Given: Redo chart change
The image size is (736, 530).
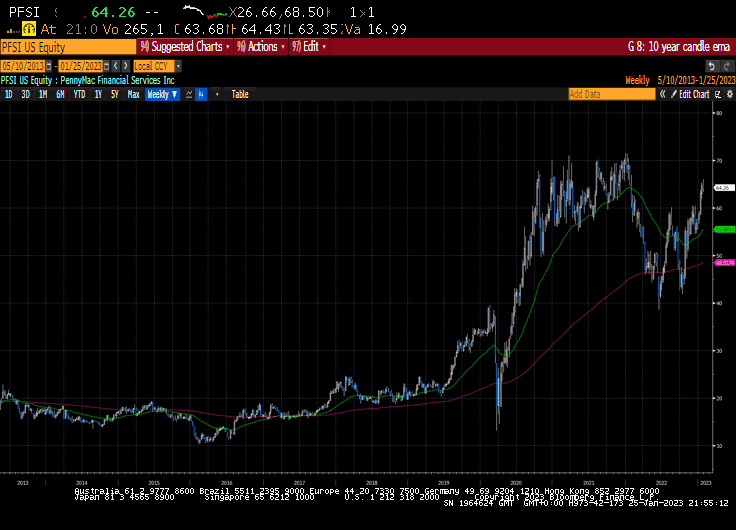Looking at the screenshot, I should coord(726,66).
